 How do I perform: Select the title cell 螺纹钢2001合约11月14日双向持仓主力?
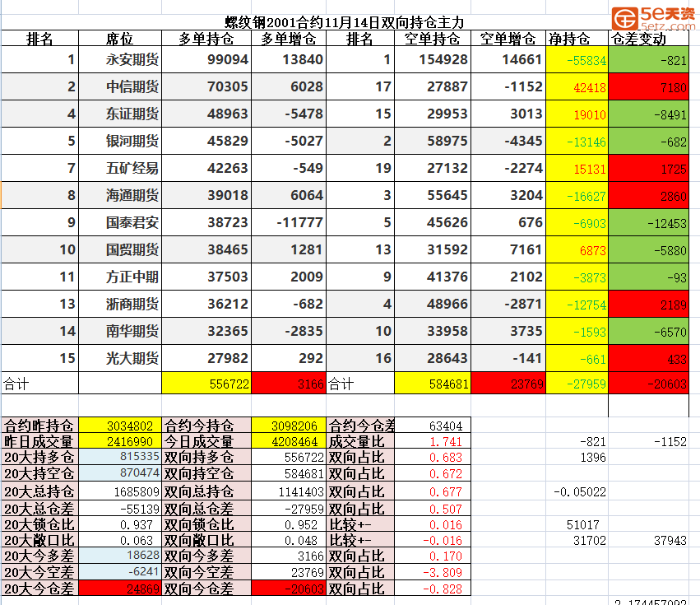tap(344, 22)
